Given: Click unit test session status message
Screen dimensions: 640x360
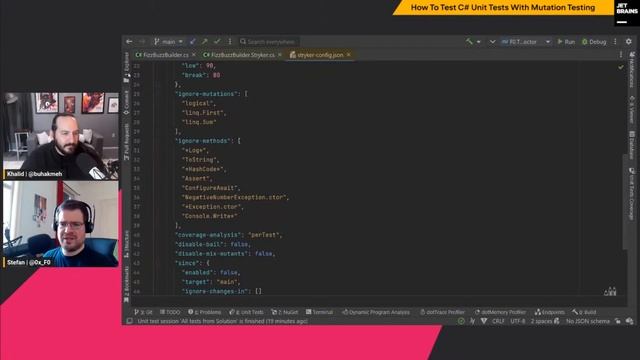Looking at the screenshot, I should (x=222, y=321).
